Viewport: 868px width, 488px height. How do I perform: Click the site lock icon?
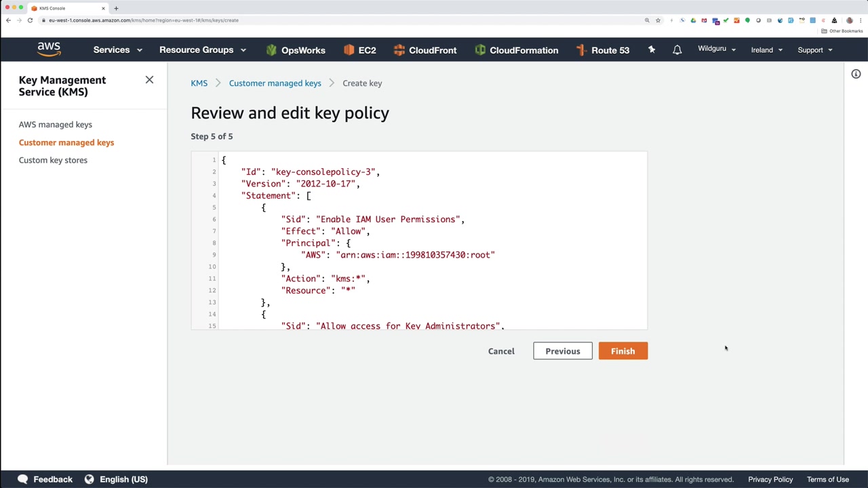coord(43,20)
